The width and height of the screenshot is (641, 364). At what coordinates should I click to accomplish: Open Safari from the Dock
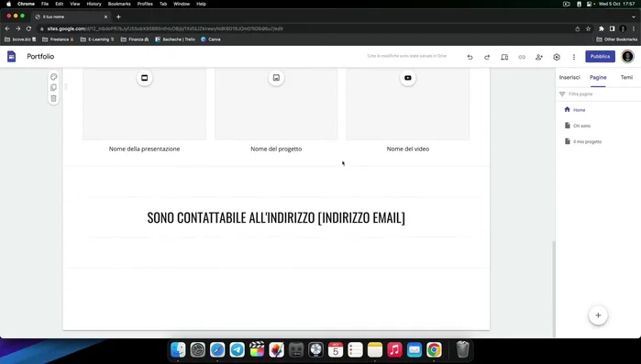[217, 349]
